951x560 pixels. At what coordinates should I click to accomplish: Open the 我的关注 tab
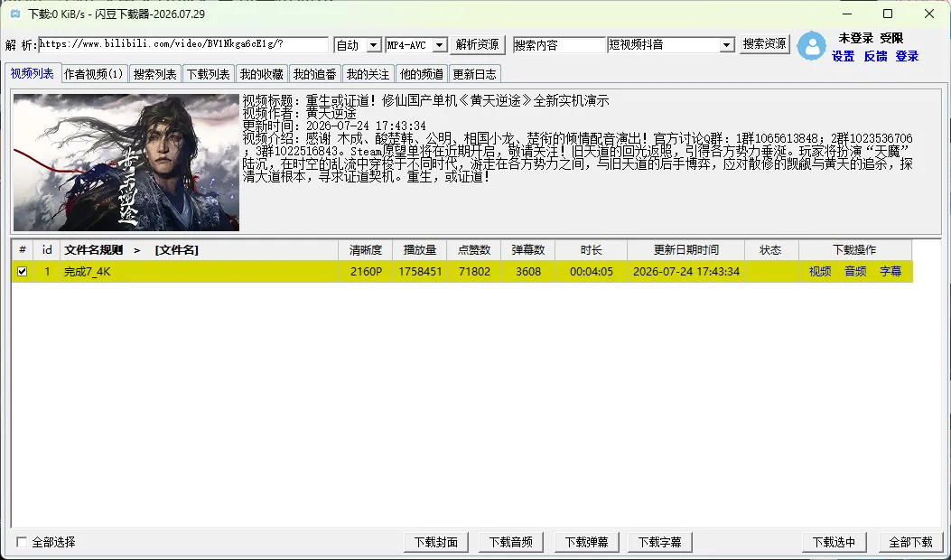[x=368, y=74]
